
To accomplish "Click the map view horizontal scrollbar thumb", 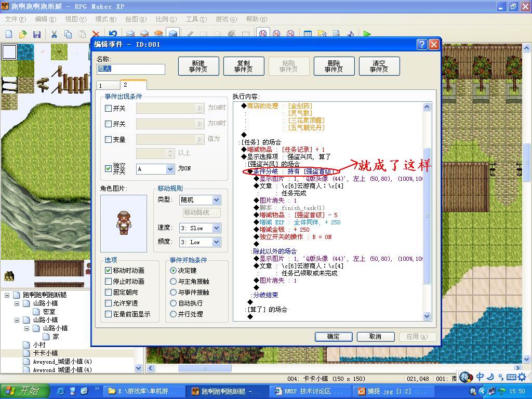I will click(x=205, y=368).
